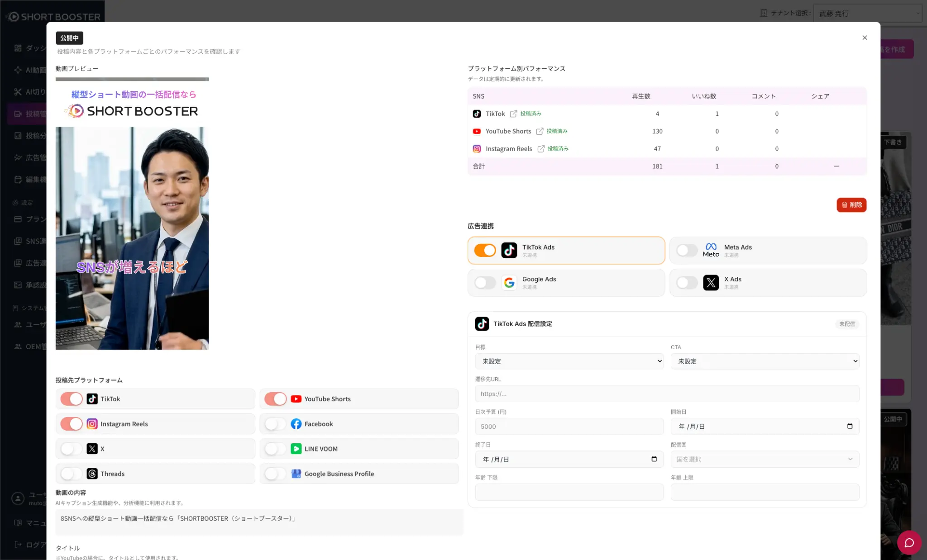Turn on the X Ads toggle
The width and height of the screenshot is (927, 560).
(687, 283)
